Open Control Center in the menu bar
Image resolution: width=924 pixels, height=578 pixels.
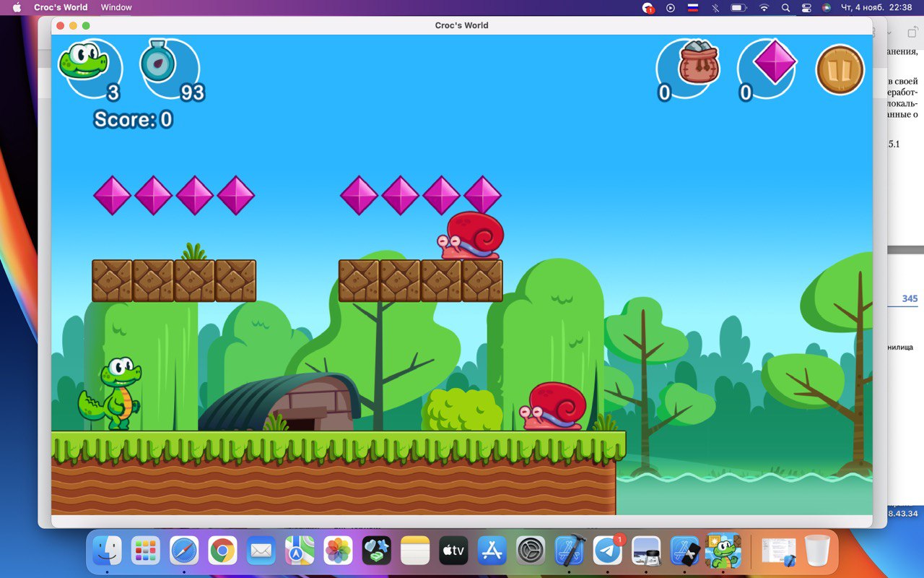806,7
